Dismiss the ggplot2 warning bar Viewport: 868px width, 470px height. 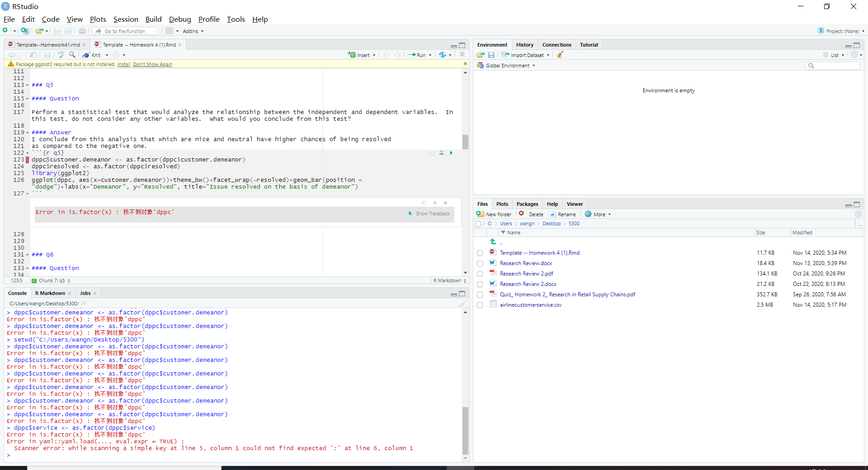[465, 64]
